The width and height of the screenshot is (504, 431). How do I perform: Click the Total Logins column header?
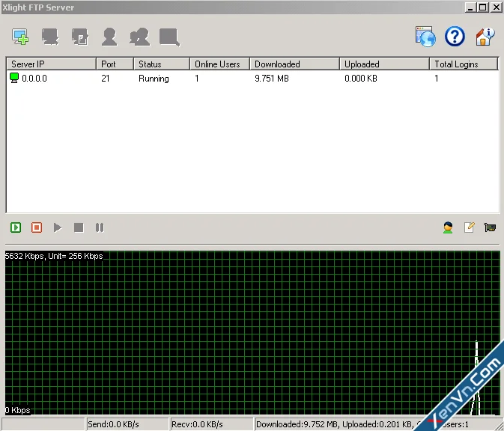pyautogui.click(x=464, y=64)
